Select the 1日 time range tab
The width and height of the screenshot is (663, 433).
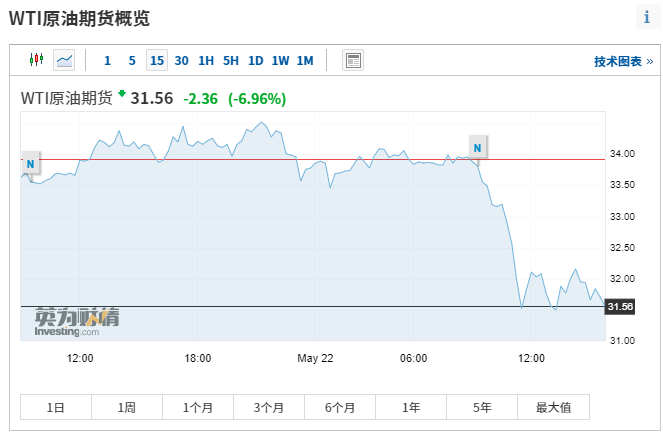[x=56, y=407]
